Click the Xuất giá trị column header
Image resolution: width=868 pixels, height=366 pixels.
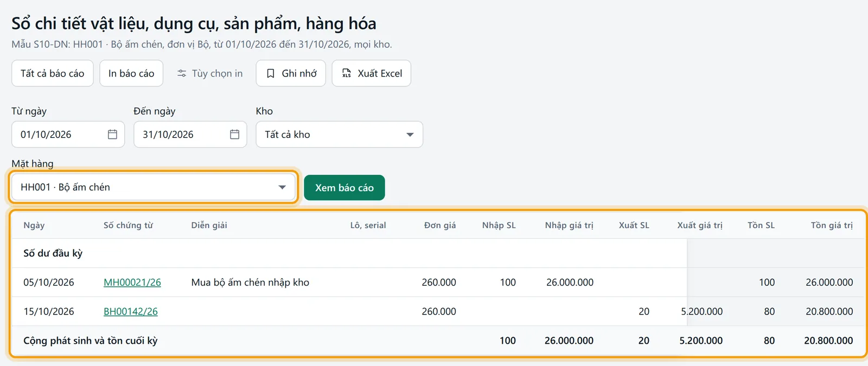point(700,225)
